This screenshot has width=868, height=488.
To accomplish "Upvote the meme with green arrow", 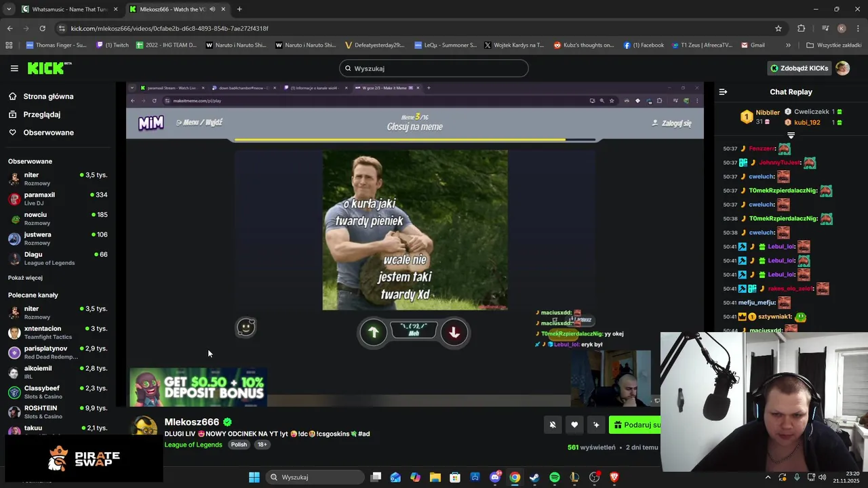I will (373, 332).
